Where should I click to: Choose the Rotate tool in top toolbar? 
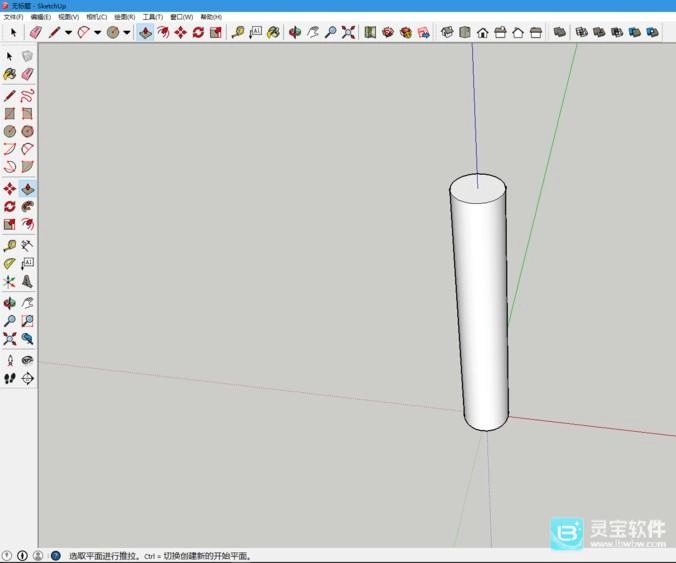pos(198,32)
